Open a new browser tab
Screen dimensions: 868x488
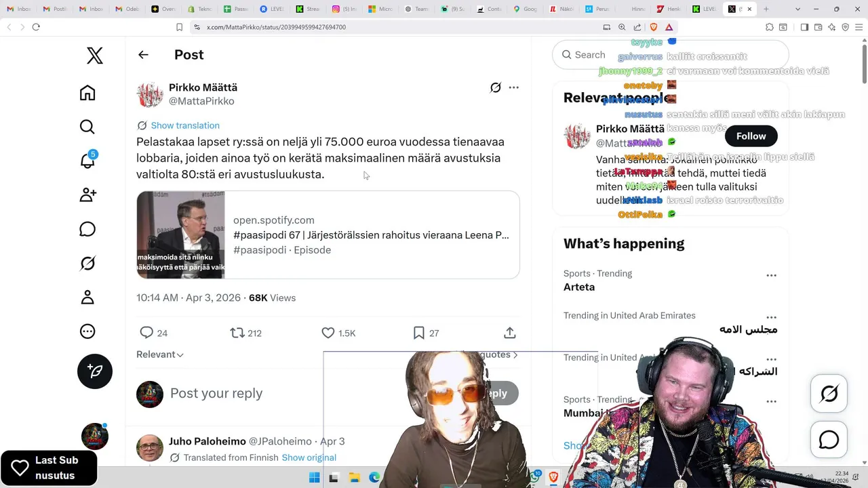(x=766, y=9)
